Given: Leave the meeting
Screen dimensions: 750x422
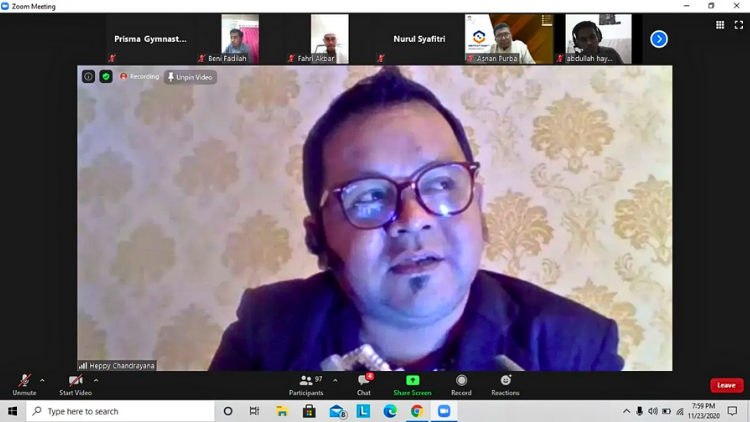Looking at the screenshot, I should pos(726,385).
